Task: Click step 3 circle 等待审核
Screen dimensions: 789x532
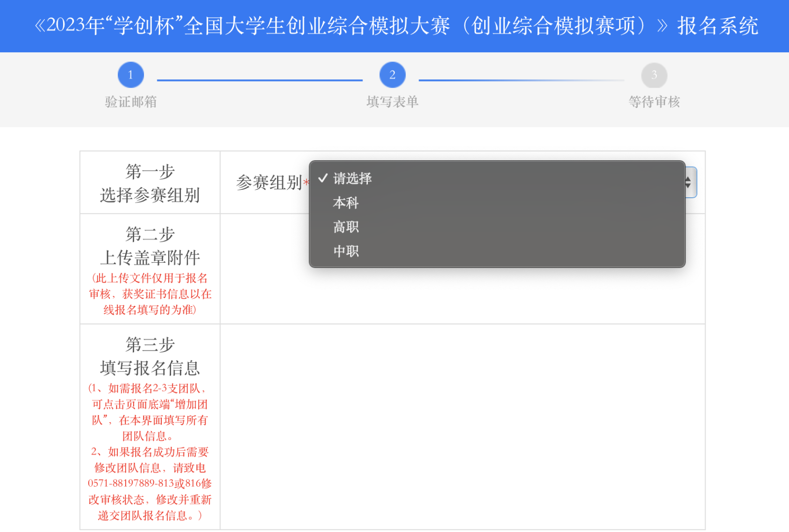Action: (x=654, y=75)
